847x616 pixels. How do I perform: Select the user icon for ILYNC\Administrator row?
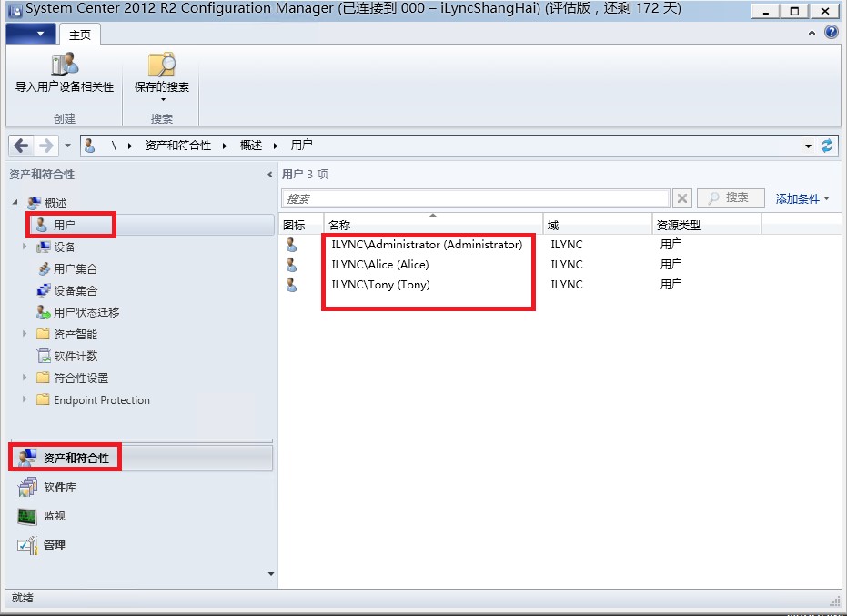coord(292,245)
